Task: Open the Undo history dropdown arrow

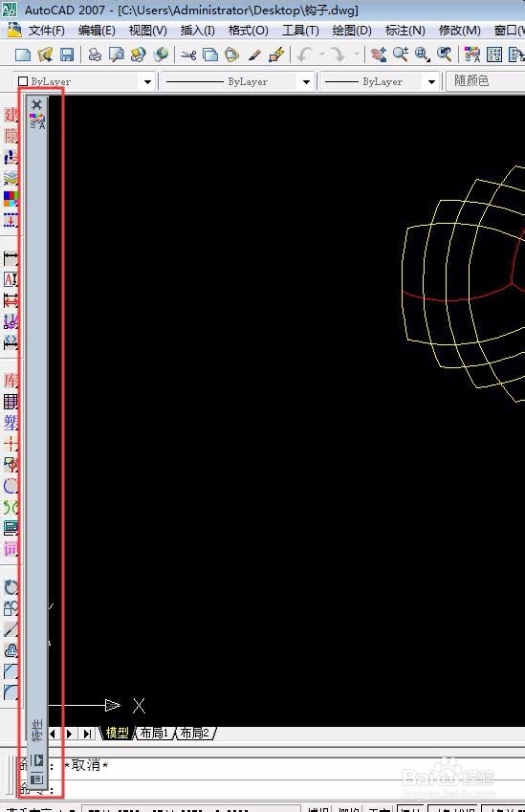Action: click(x=321, y=54)
